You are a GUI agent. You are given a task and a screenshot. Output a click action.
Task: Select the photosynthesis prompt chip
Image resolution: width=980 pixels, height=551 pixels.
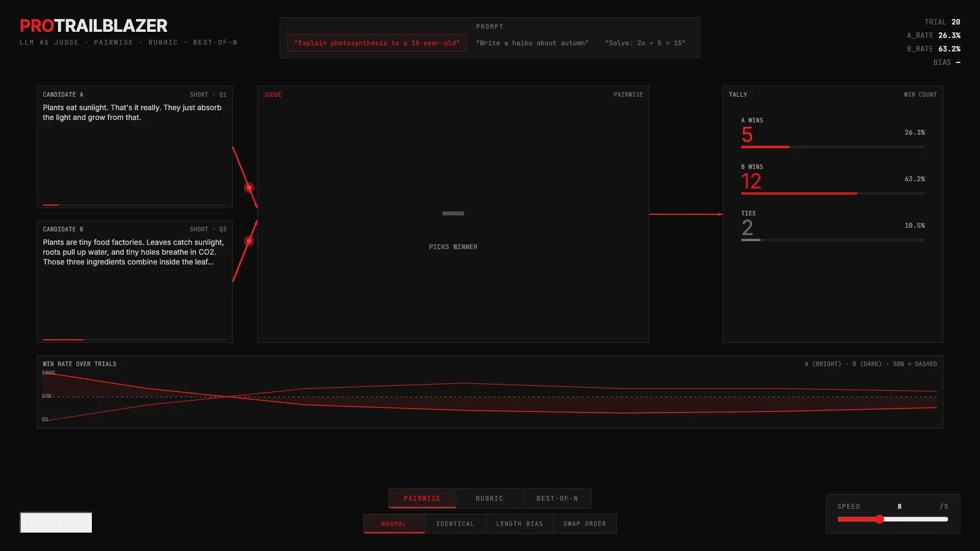pos(377,43)
